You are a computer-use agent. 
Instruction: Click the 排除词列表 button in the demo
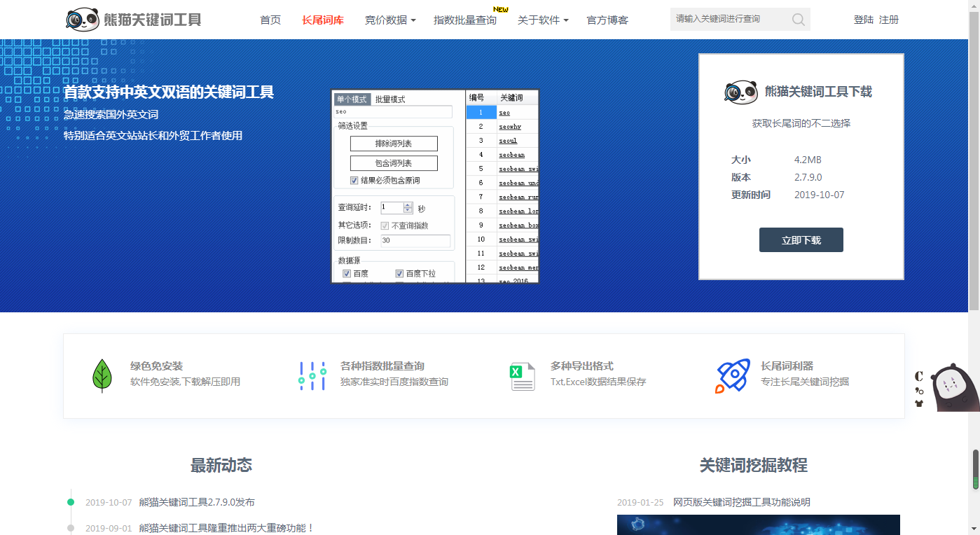pos(394,144)
